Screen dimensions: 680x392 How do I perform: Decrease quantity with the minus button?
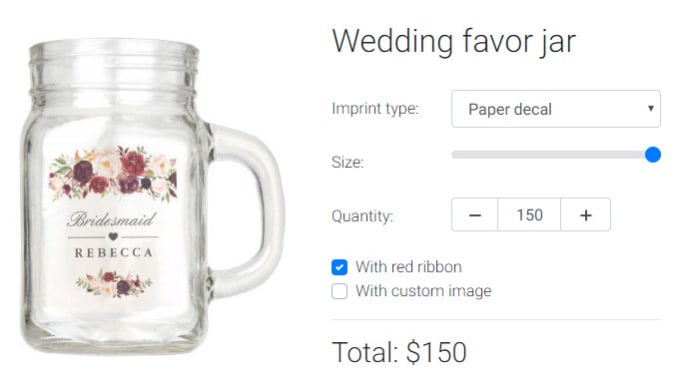[x=474, y=215]
